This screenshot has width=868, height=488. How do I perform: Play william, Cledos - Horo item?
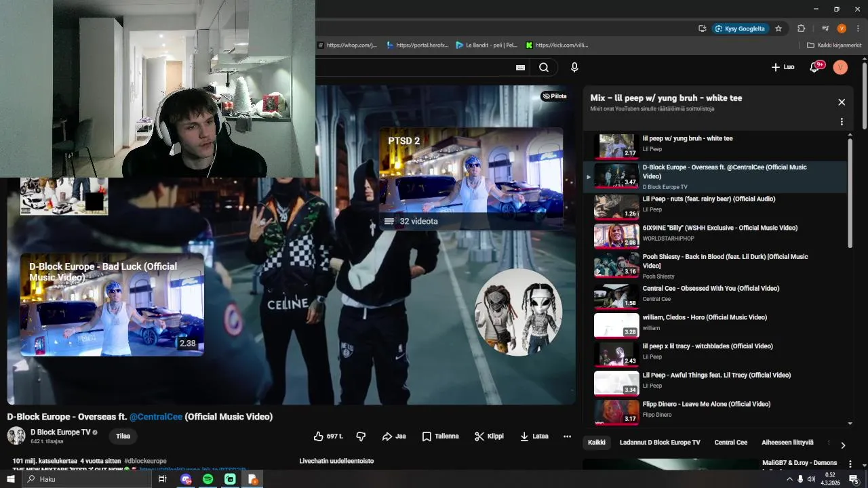pos(715,325)
